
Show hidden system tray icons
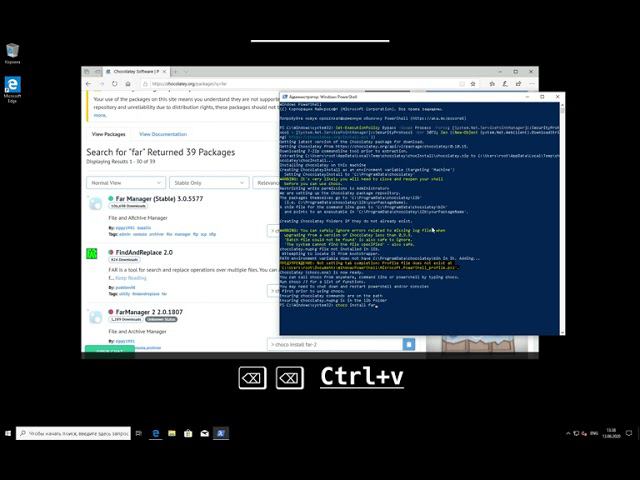click(568, 433)
